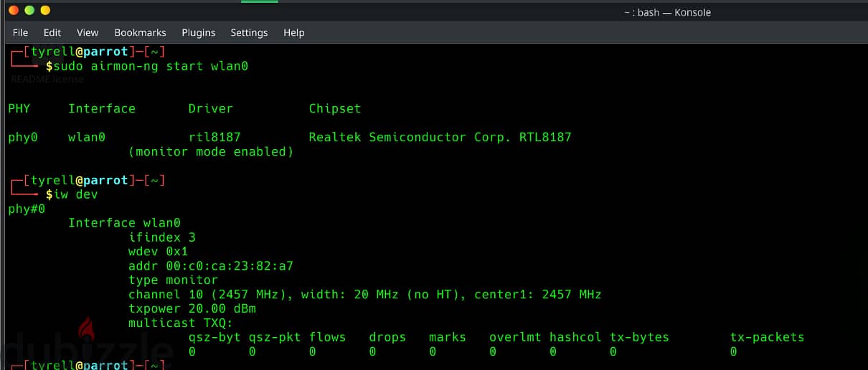868x370 pixels.
Task: Click the red close window button
Action: pyautogui.click(x=13, y=11)
